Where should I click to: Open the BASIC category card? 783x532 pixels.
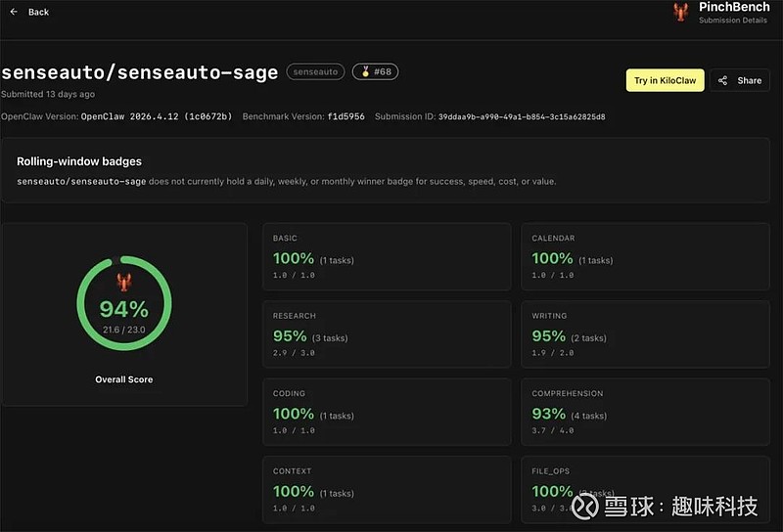(387, 256)
